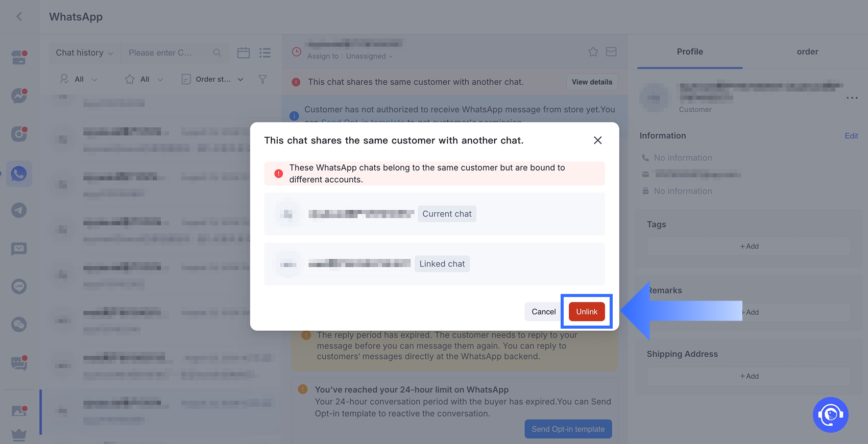Image resolution: width=868 pixels, height=444 pixels.
Task: Switch to the Profile tab
Action: tap(690, 52)
